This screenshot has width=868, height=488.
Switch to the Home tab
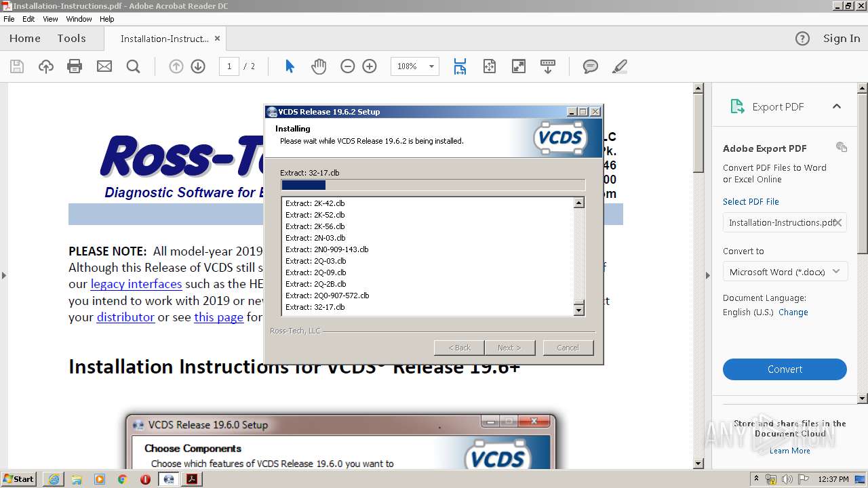25,39
